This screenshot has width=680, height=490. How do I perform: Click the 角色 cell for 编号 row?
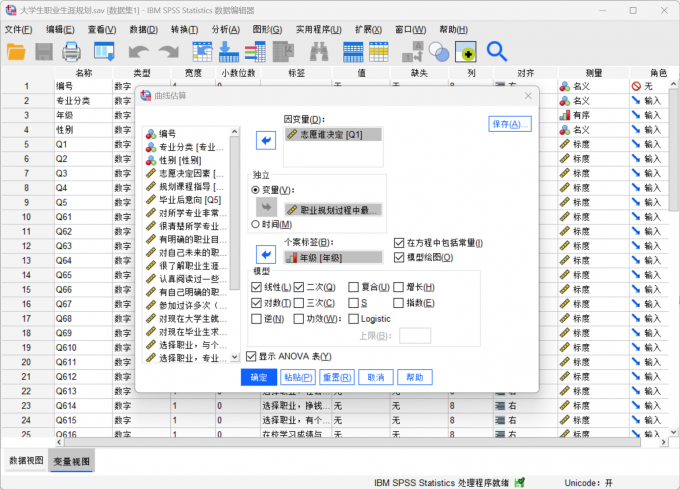tap(650, 86)
